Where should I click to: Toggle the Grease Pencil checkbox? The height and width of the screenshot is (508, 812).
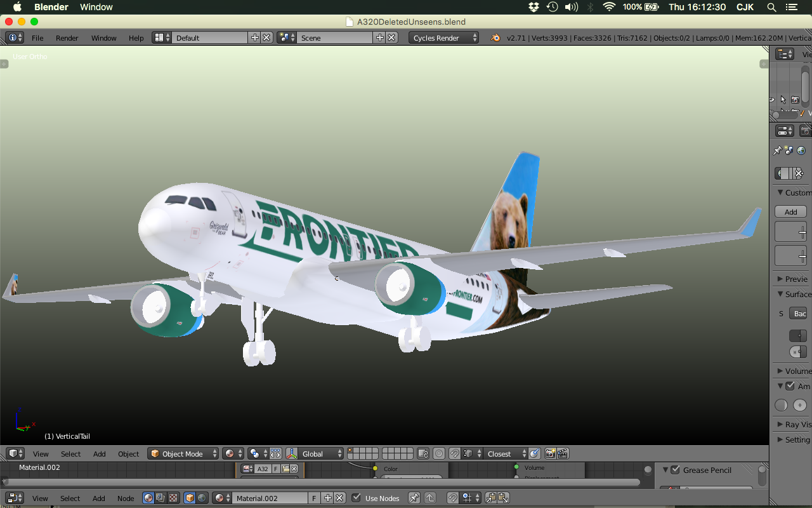coord(675,470)
